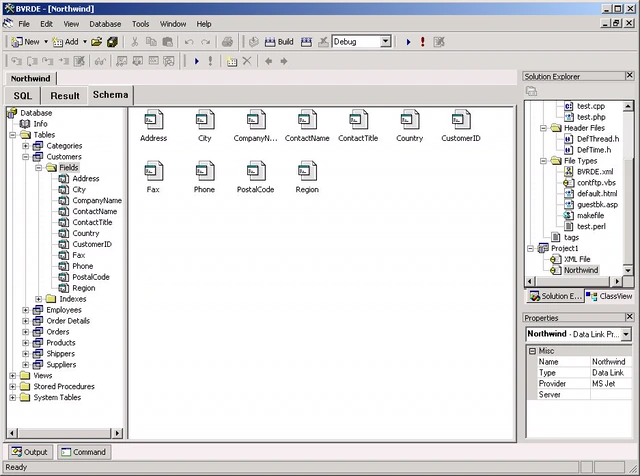Click the Copy toolbar icon

click(x=151, y=42)
